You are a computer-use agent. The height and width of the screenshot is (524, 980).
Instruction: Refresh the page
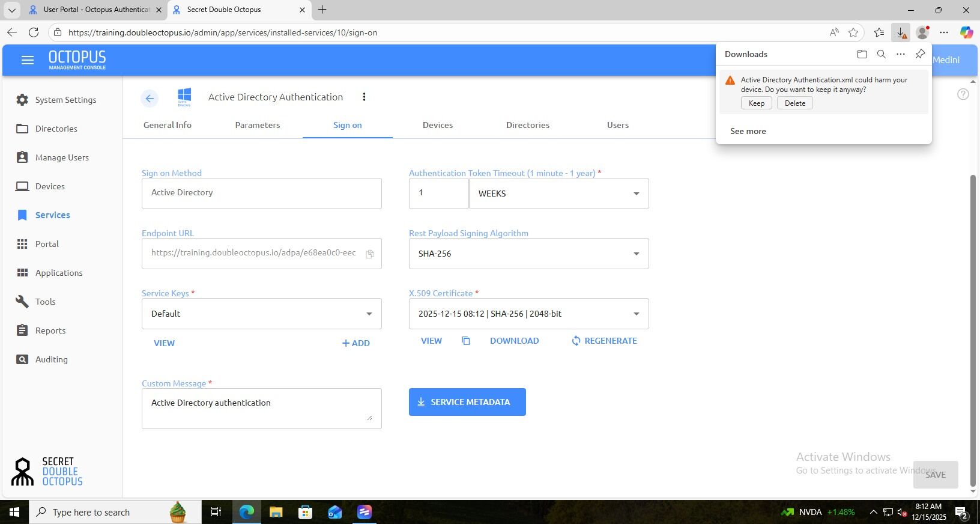pos(34,32)
